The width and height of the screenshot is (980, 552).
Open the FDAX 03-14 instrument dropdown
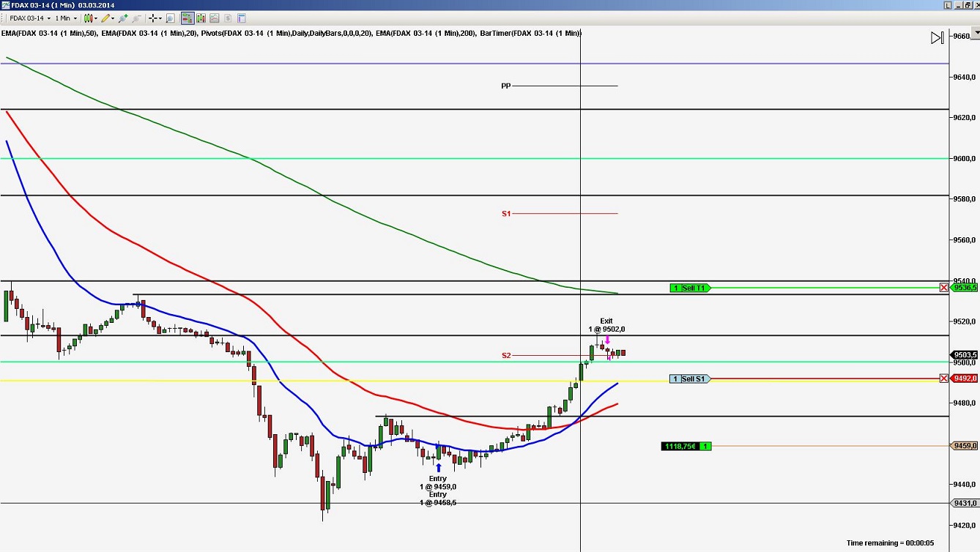pos(48,18)
